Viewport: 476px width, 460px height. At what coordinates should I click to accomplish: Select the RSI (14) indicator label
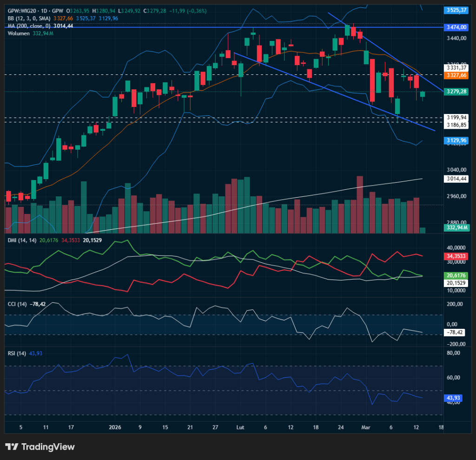tap(17, 353)
